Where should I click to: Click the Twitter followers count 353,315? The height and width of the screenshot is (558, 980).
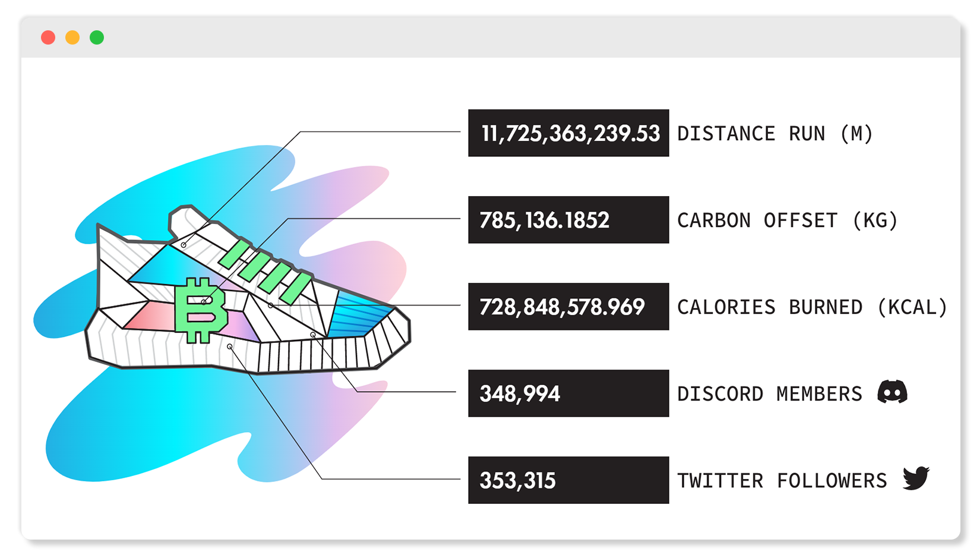(517, 481)
